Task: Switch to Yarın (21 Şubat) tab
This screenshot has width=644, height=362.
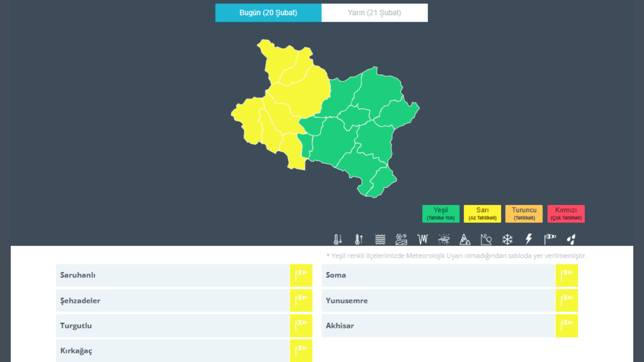Action: pyautogui.click(x=374, y=13)
